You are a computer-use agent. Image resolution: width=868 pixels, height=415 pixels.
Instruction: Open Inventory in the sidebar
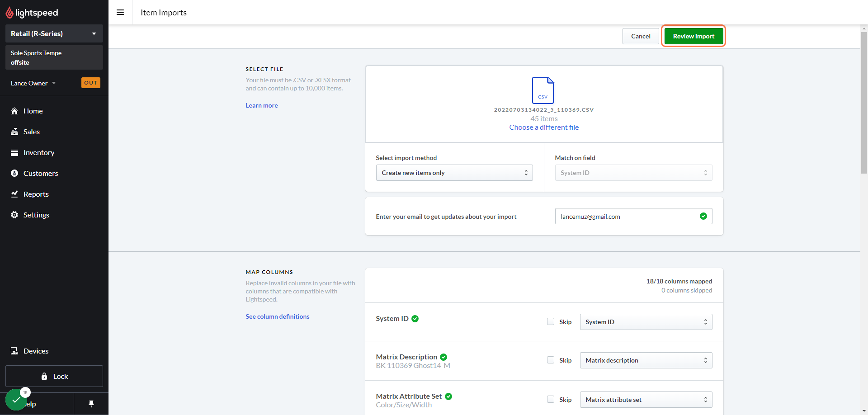click(x=38, y=152)
